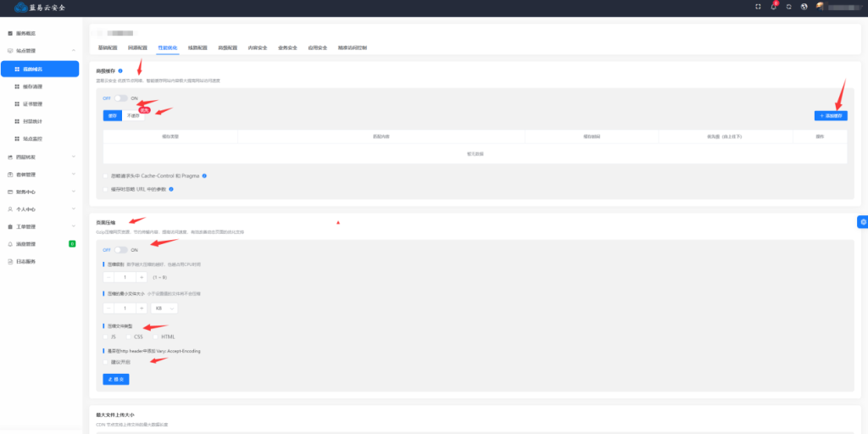Viewport: 868px width, 434px height.
Task: Click the blue 添加缓存 button
Action: 830,115
